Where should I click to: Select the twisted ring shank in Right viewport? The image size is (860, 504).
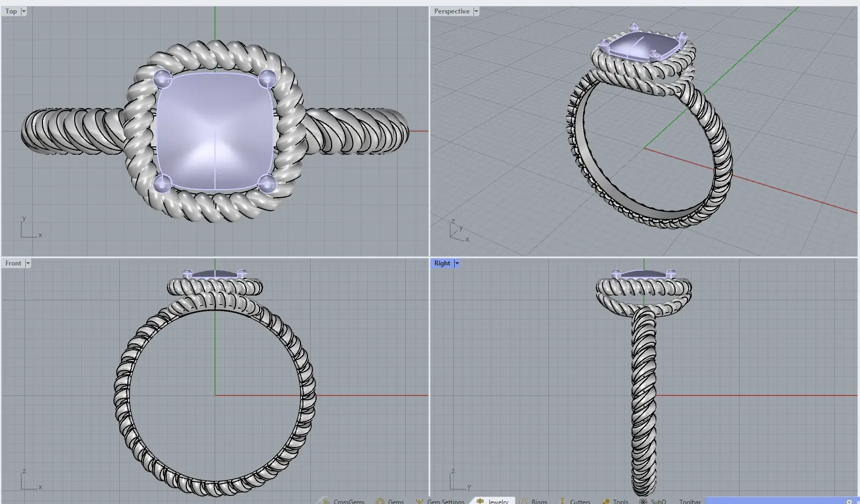point(644,398)
